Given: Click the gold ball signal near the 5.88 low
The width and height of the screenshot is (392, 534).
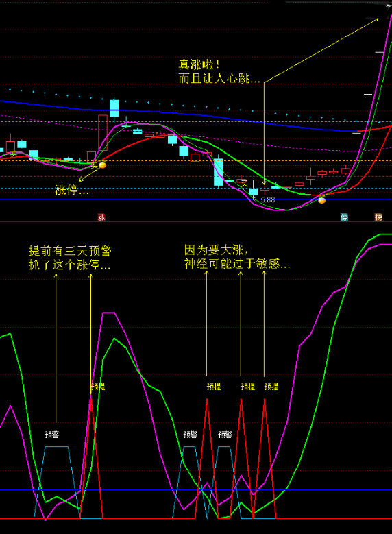Looking at the screenshot, I should 322,201.
